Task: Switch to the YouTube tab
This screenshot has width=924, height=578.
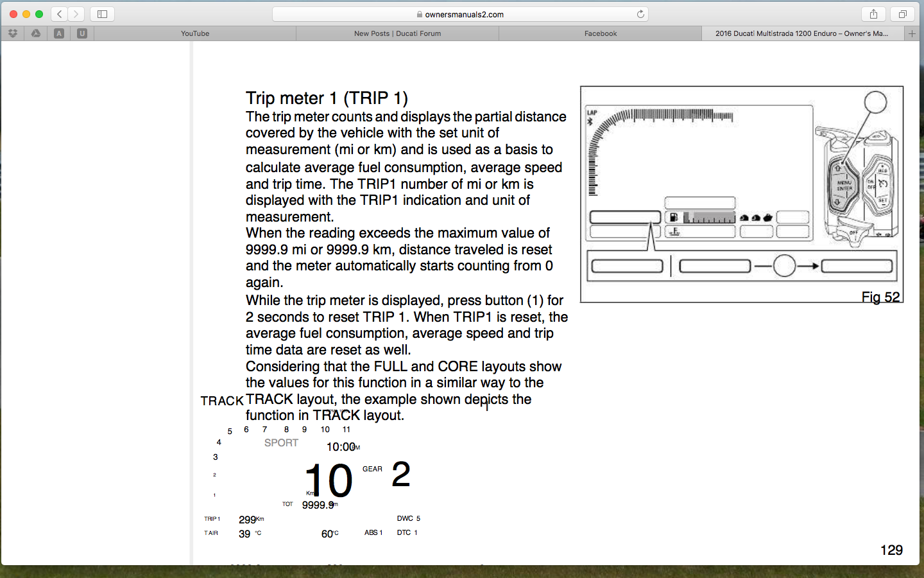Action: pyautogui.click(x=195, y=33)
